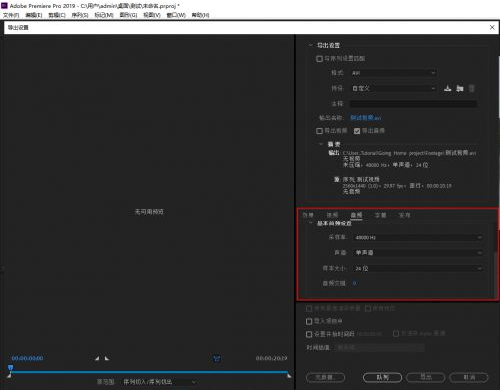500x390 pixels.
Task: Switch to the audio tab underlined
Action: (356, 215)
